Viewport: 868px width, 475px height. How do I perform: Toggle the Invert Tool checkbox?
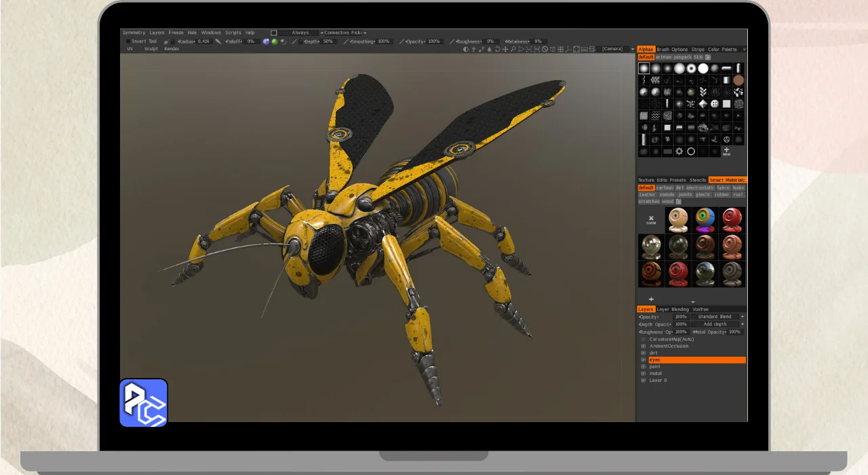point(128,41)
